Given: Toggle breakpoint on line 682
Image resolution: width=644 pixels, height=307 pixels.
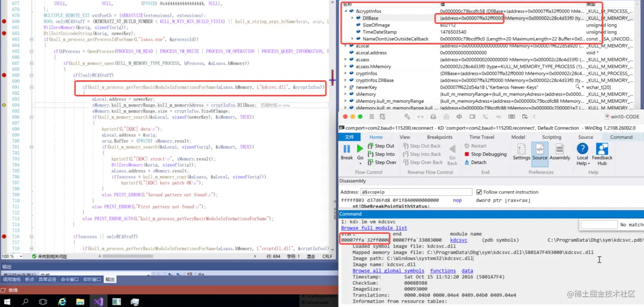Looking at the screenshot, I should (x=4, y=33).
